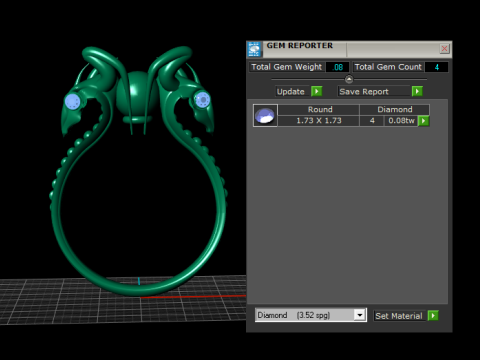
Task: Select the green center sphere on the ring
Action: (137, 93)
